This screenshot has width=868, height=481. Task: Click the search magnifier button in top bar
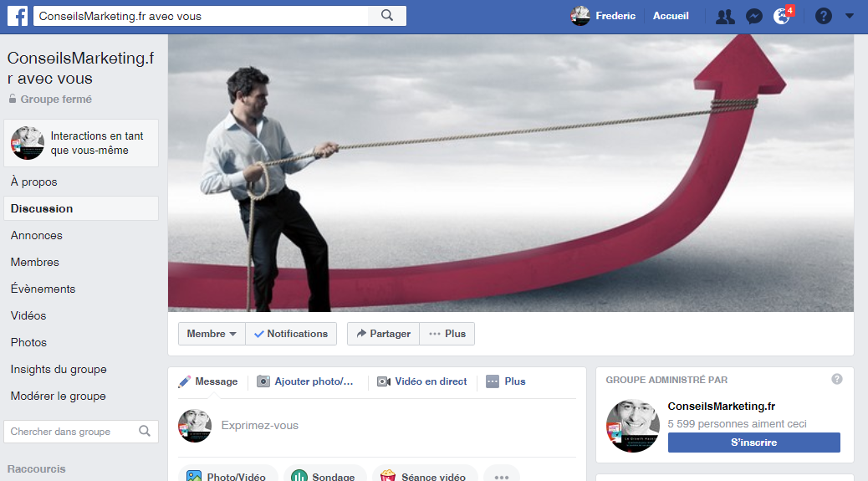(387, 16)
